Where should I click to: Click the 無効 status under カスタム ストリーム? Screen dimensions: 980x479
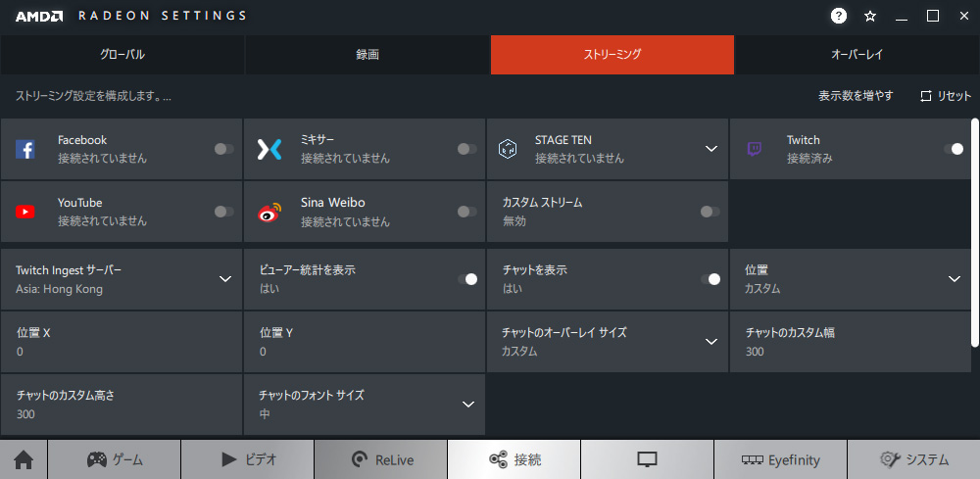(514, 221)
